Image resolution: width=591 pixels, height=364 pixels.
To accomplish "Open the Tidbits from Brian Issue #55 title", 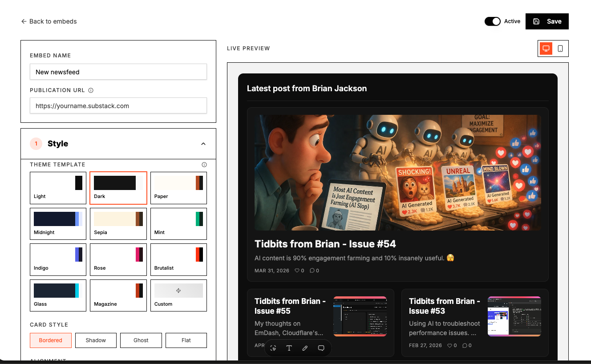I will [290, 306].
